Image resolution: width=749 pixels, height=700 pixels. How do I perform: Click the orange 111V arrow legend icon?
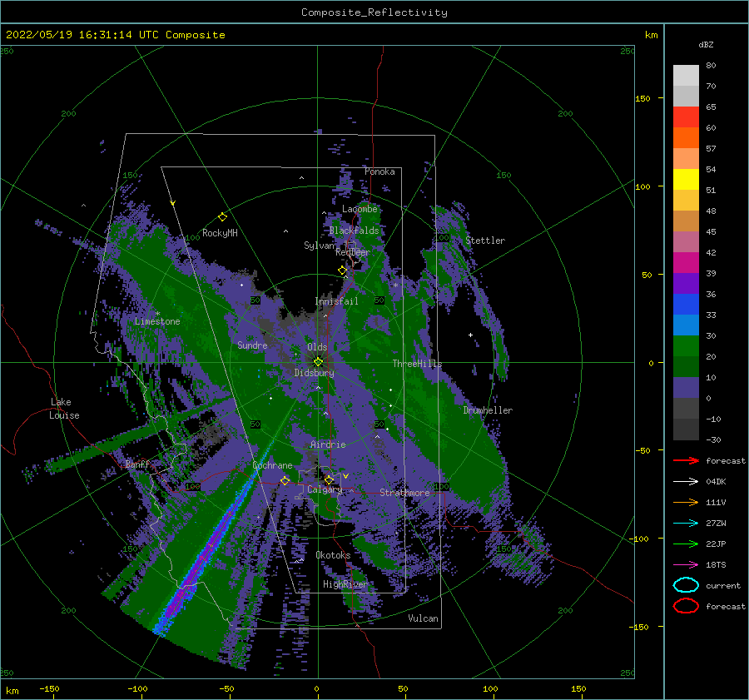click(686, 502)
